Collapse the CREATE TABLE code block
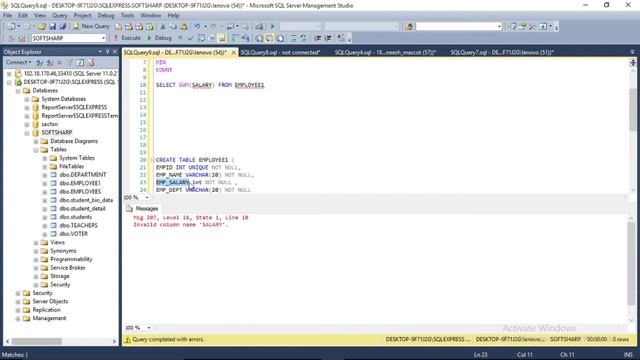The width and height of the screenshot is (640, 360). coord(152,160)
